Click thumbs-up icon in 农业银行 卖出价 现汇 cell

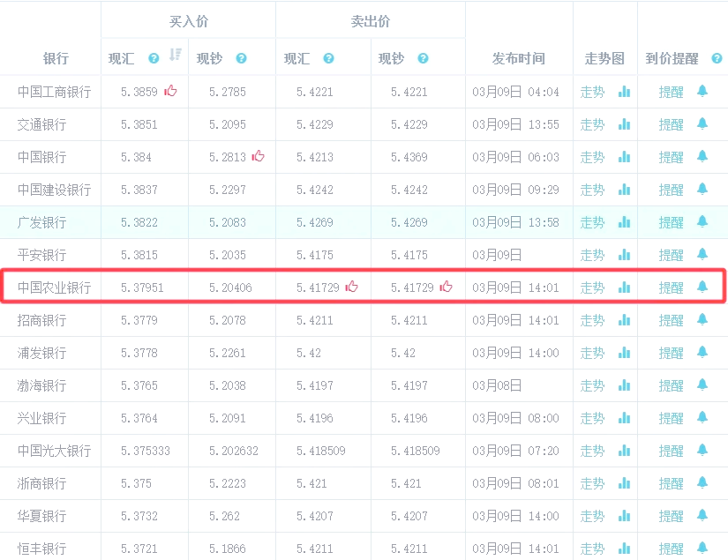(x=352, y=287)
